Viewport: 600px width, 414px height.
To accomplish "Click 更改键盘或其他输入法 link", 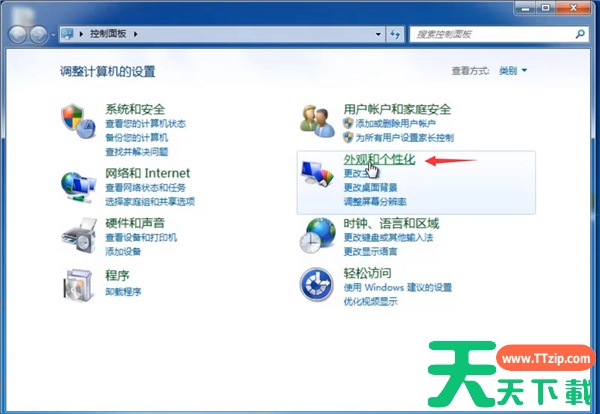I will [x=388, y=238].
